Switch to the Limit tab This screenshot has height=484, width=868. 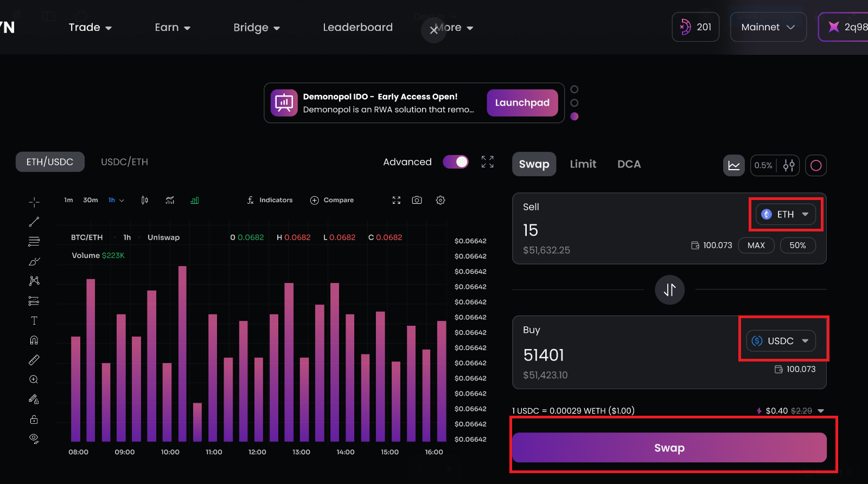(583, 164)
